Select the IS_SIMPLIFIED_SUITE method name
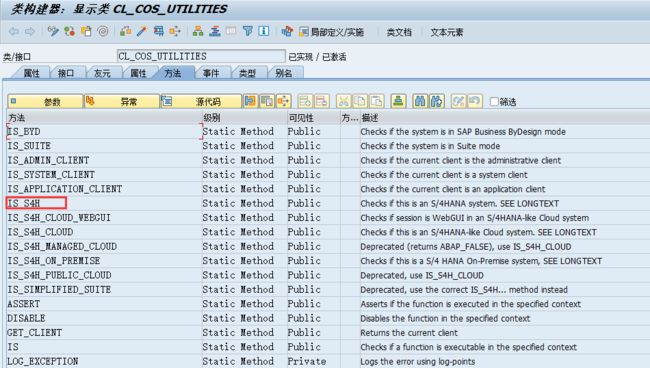This screenshot has height=368, width=650. click(59, 290)
